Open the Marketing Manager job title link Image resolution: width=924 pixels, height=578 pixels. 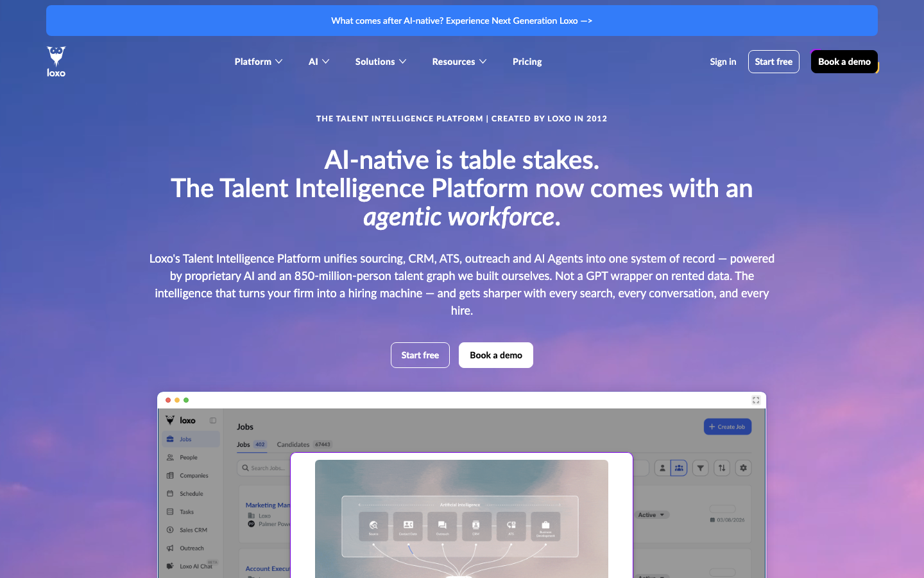pyautogui.click(x=268, y=505)
